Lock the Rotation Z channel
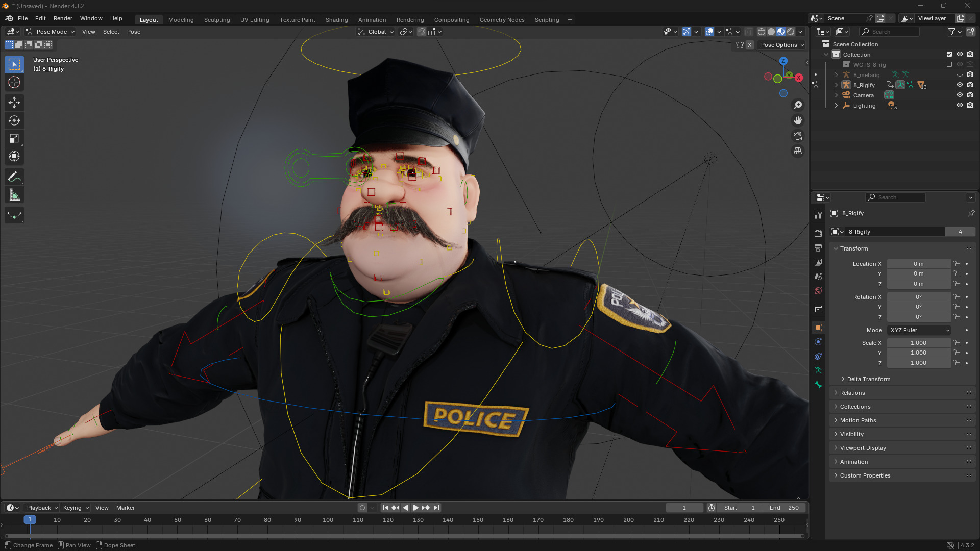Viewport: 980px width, 551px height. (957, 317)
